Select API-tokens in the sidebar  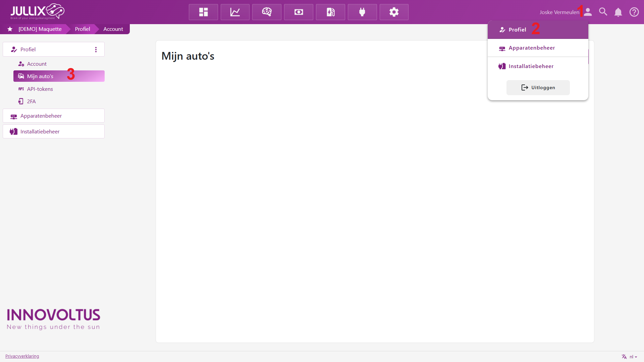[x=40, y=89]
